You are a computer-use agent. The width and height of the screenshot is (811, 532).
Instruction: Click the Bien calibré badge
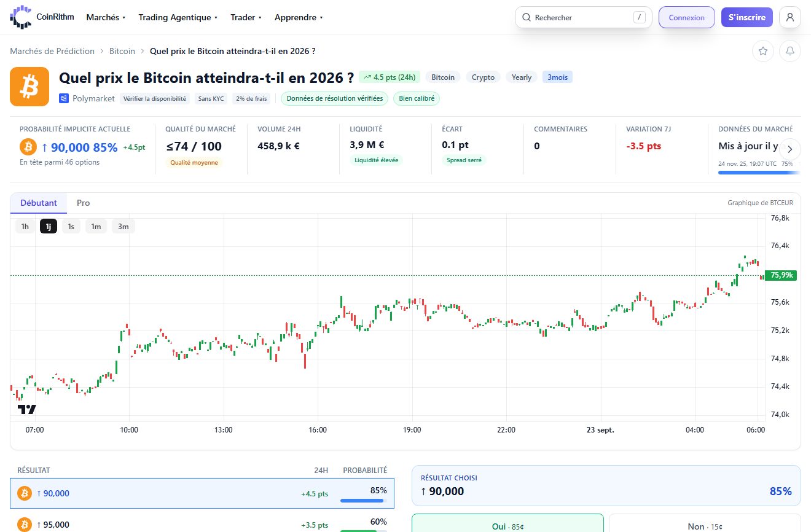point(417,98)
